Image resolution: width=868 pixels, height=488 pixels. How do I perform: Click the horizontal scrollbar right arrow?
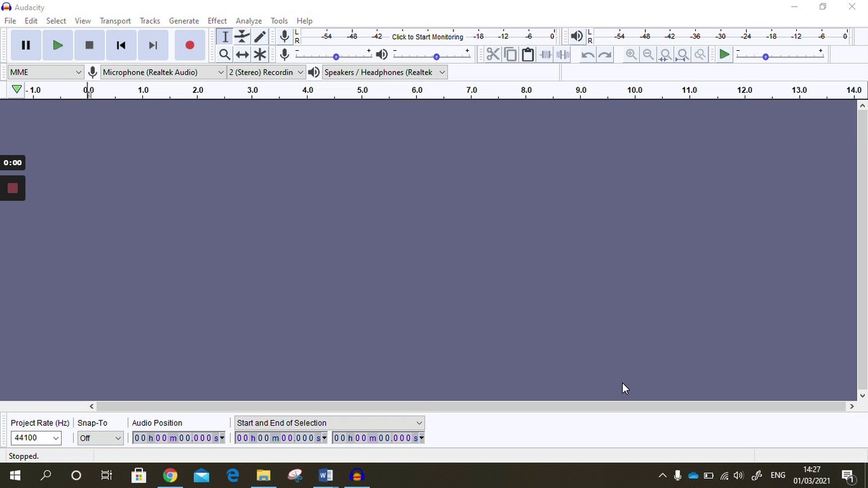pyautogui.click(x=852, y=407)
